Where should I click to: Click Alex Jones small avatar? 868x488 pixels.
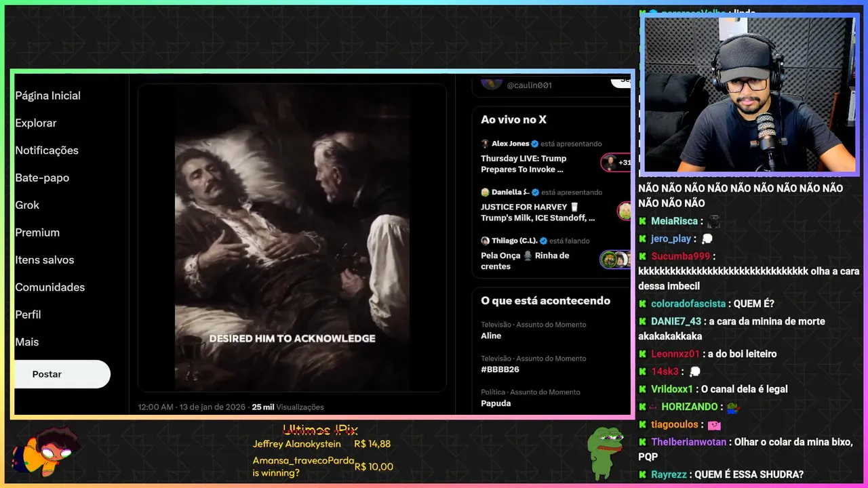485,144
